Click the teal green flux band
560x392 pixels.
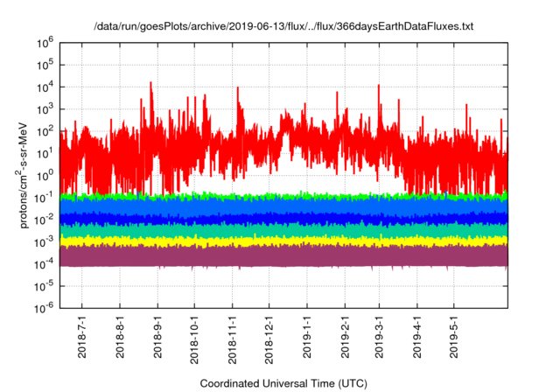[x=283, y=231]
